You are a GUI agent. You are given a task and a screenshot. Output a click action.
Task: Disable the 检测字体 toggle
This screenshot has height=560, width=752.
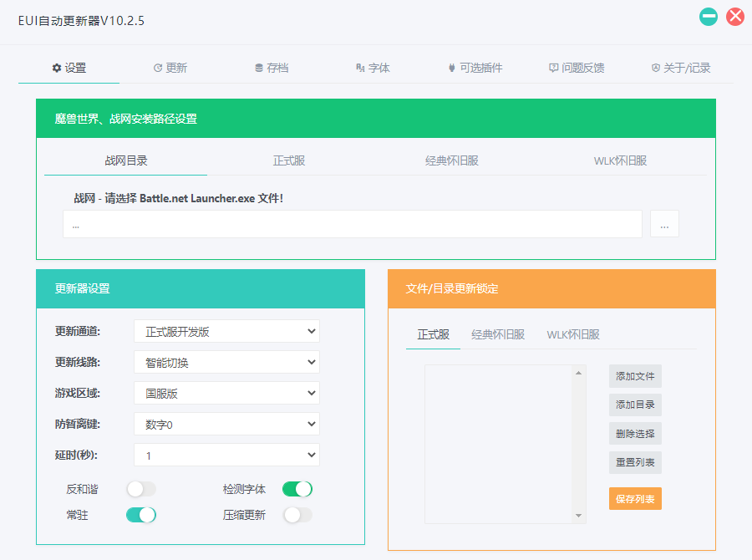297,489
